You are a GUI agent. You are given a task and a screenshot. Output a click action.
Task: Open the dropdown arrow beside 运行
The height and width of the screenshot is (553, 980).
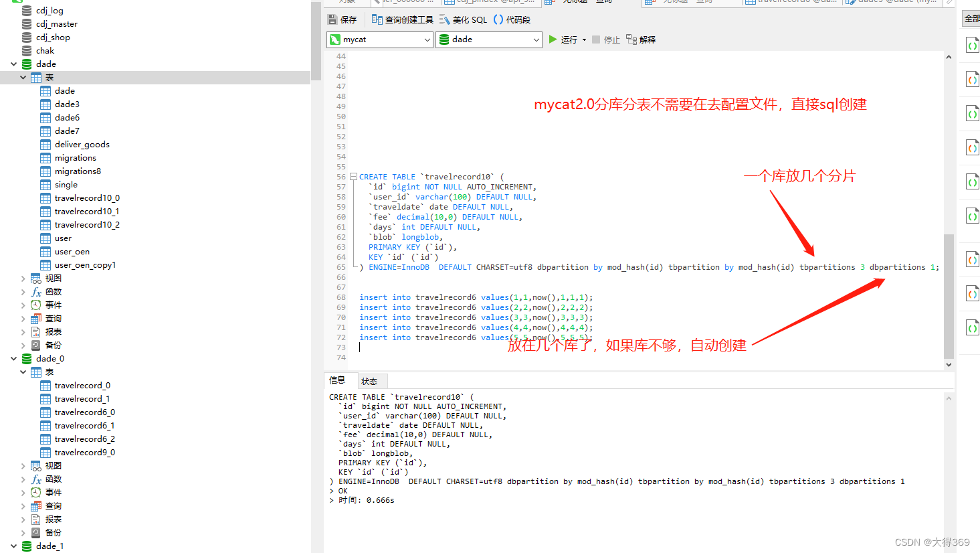tap(584, 39)
